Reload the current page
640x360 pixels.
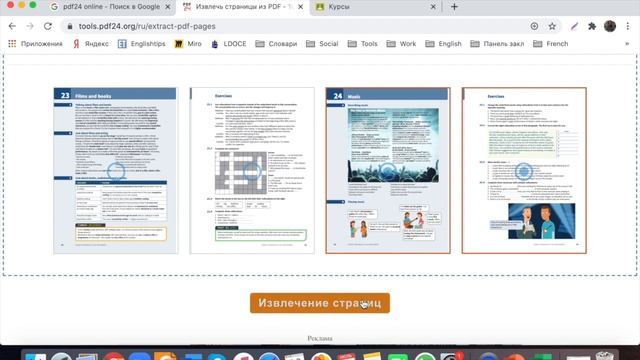(x=48, y=26)
